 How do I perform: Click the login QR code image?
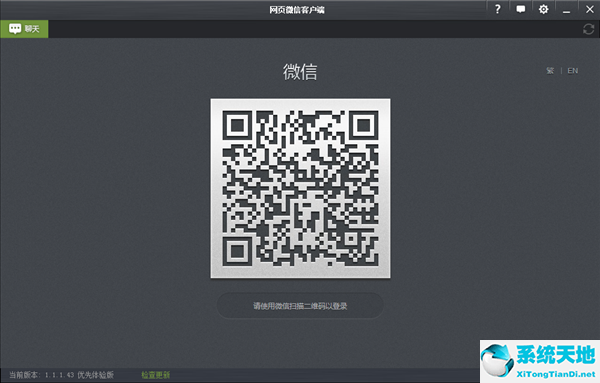pos(300,188)
